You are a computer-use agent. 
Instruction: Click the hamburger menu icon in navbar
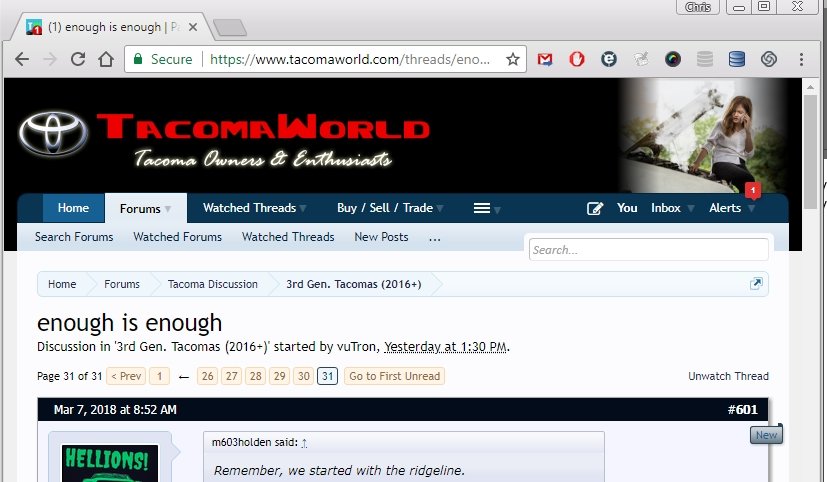click(x=482, y=208)
